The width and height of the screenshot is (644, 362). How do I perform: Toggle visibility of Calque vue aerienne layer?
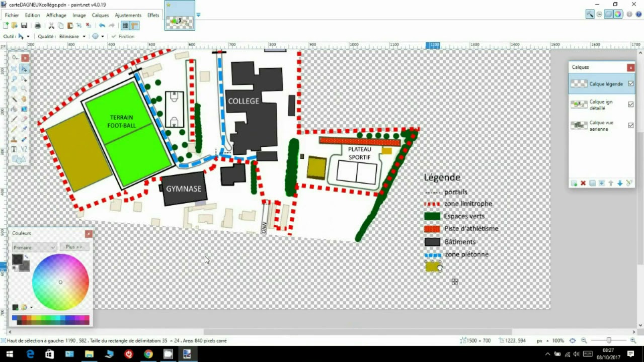[x=631, y=125]
